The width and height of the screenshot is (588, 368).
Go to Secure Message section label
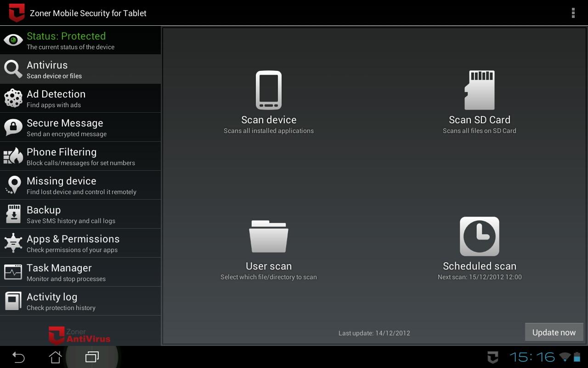point(65,123)
